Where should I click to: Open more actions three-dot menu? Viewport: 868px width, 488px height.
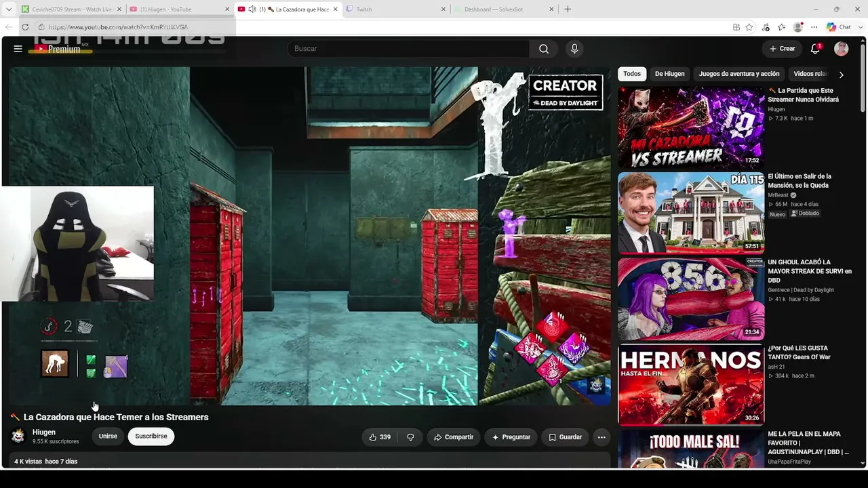pyautogui.click(x=601, y=437)
